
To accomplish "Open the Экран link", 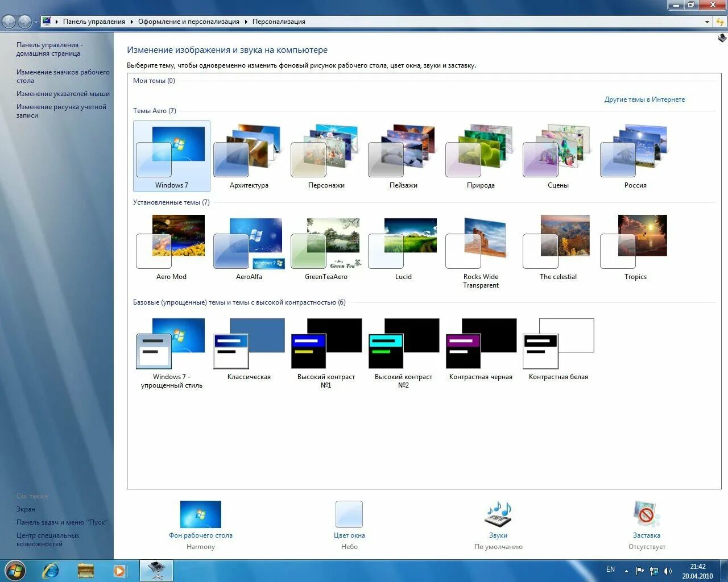I will click(26, 509).
